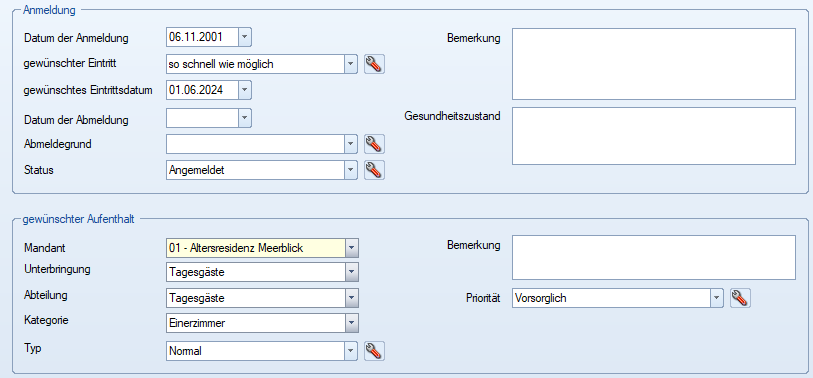Focus the Anmeldung Bemerkung text box
Image resolution: width=813 pixels, height=378 pixels.
pos(654,64)
